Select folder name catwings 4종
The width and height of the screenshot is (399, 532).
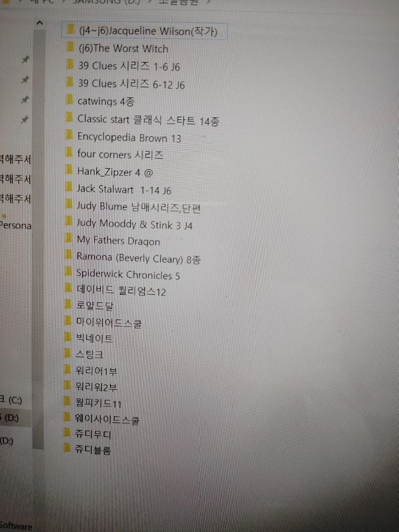pos(106,101)
